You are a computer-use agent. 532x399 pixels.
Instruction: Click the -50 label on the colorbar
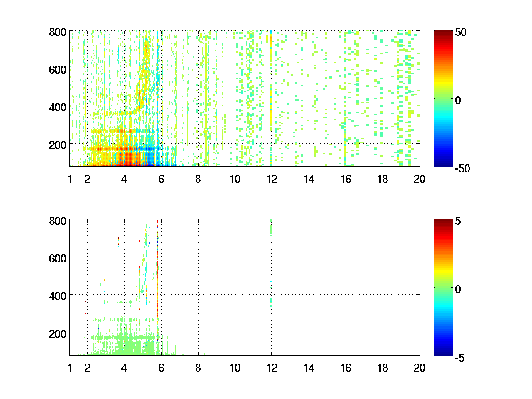click(x=462, y=168)
